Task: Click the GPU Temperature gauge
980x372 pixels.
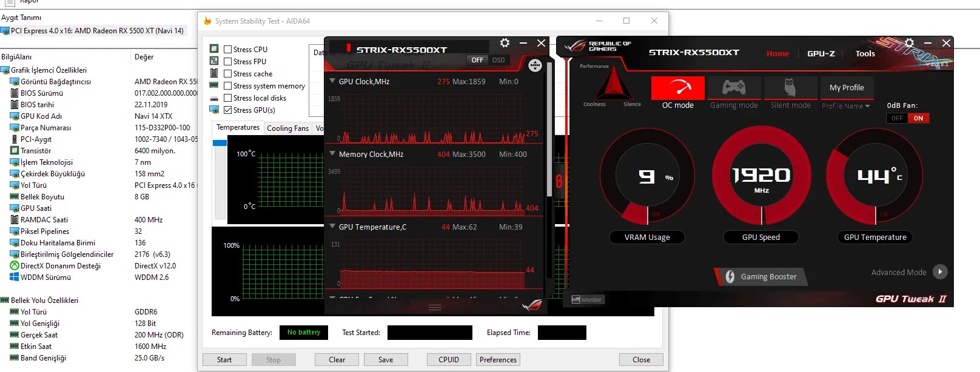Action: coord(875,176)
